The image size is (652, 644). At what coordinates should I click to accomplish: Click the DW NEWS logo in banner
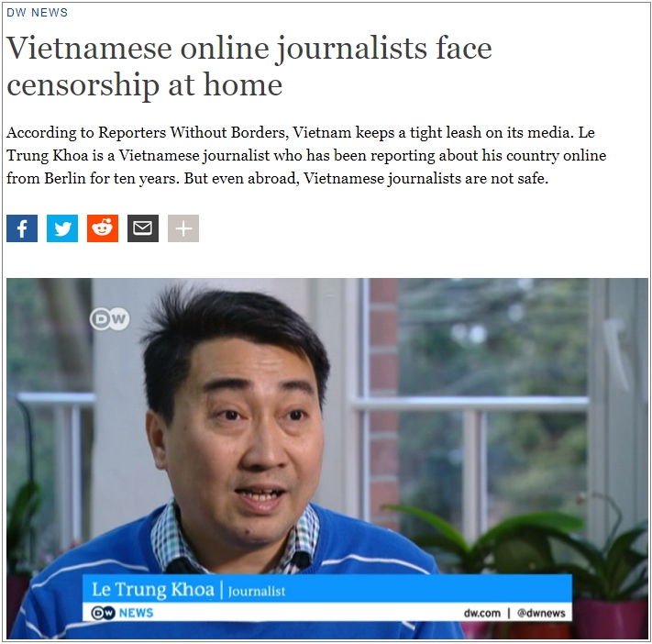coord(122,613)
